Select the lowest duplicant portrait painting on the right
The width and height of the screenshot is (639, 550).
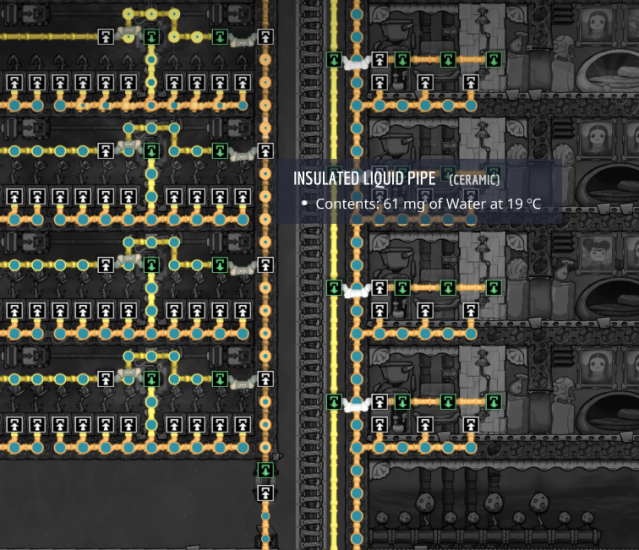597,368
